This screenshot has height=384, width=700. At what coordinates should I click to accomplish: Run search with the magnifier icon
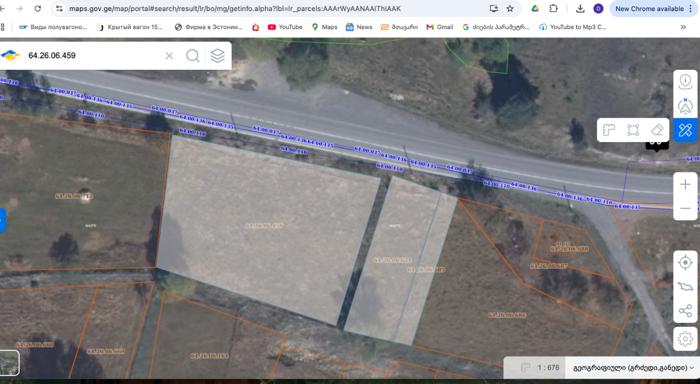(193, 56)
